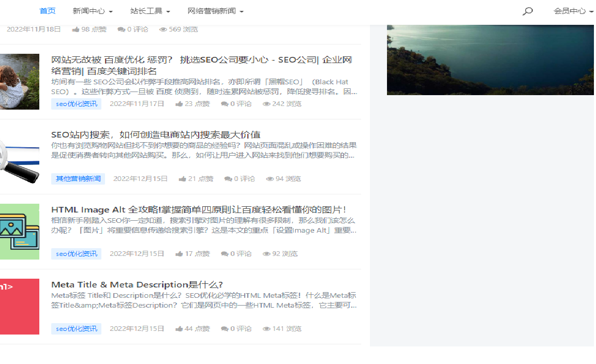Click the views icon next to 141 浏览
Image resolution: width=596 pixels, height=364 pixels.
click(266, 328)
